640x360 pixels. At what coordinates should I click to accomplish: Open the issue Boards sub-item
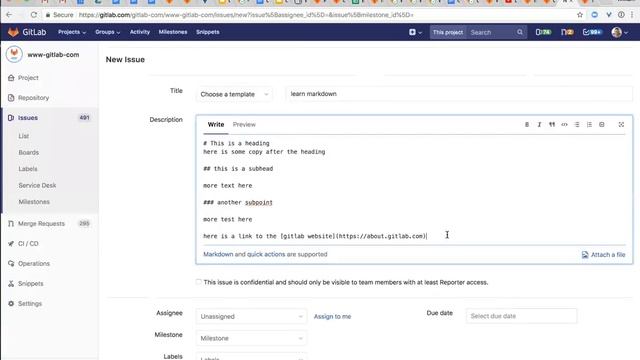(29, 152)
